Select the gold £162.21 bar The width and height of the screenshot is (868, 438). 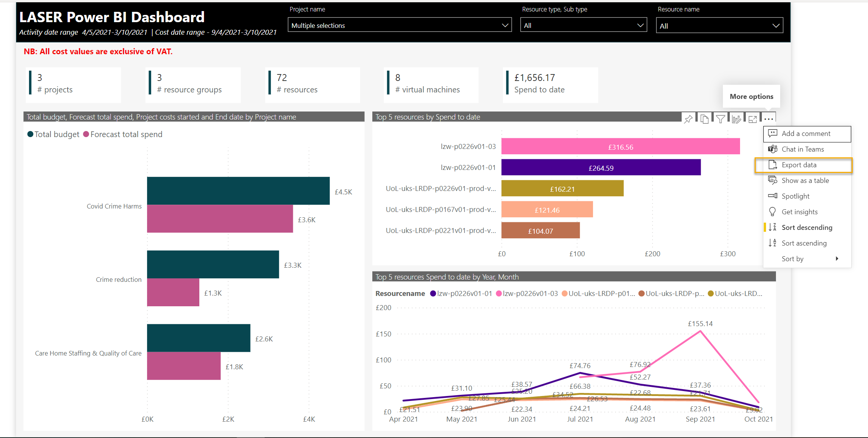563,189
